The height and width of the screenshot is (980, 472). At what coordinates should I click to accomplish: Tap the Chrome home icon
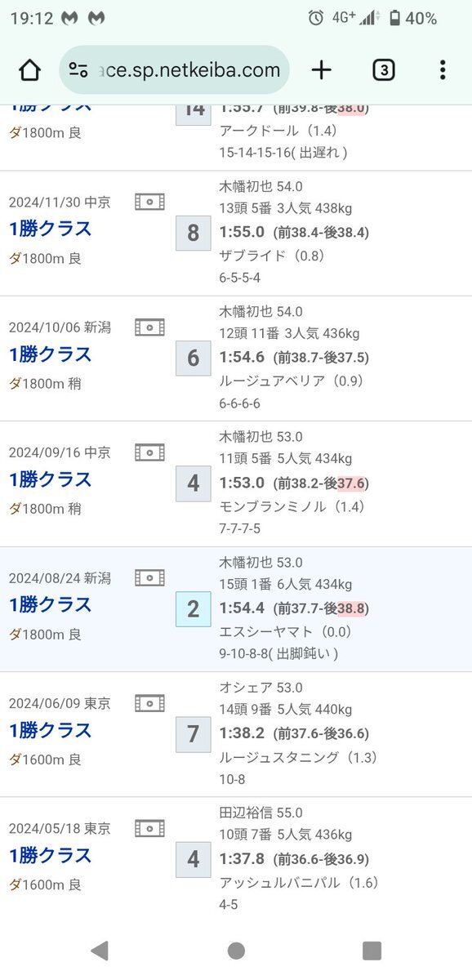pos(29,70)
